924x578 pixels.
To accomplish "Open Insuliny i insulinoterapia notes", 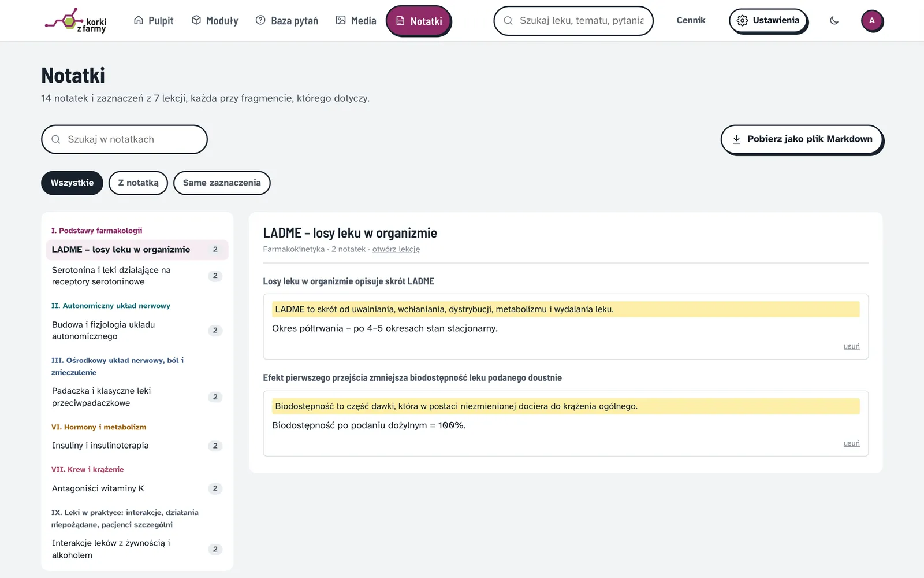I will (137, 446).
